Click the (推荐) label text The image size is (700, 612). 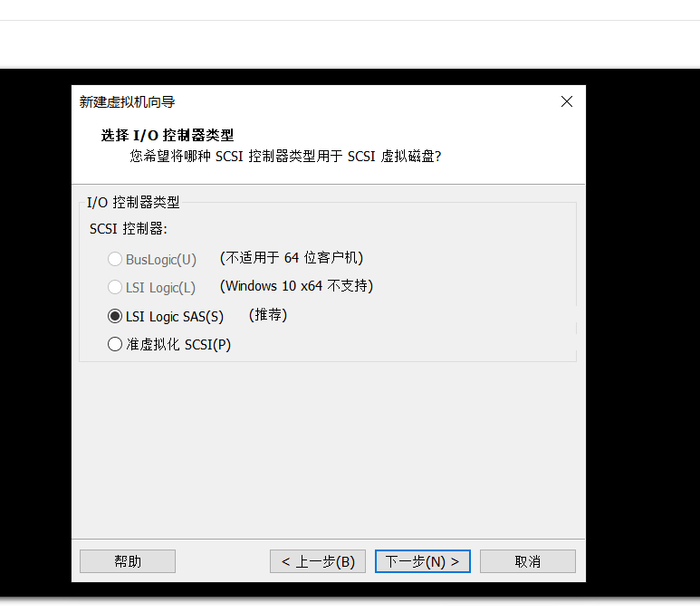[x=268, y=315]
